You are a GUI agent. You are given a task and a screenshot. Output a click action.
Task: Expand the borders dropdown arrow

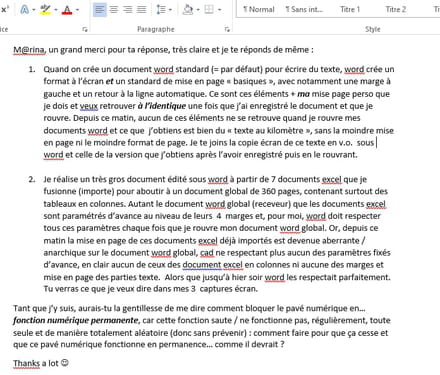(219, 10)
